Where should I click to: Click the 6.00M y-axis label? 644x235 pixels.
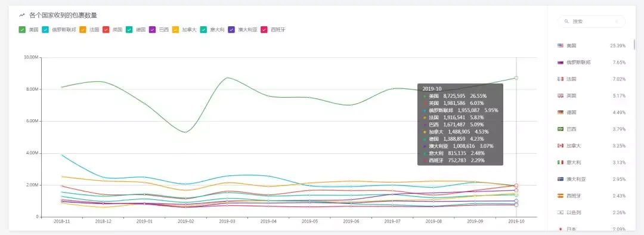point(32,121)
